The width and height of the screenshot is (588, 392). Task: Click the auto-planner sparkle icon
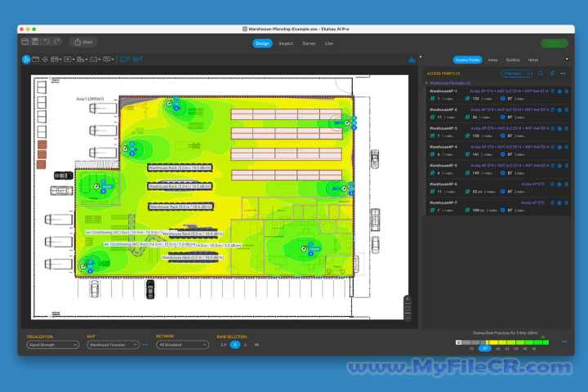(x=552, y=73)
